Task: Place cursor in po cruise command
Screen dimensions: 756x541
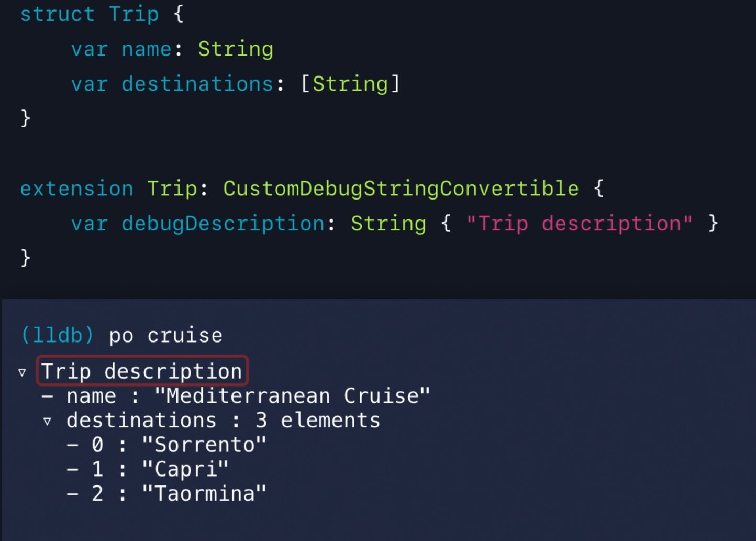Action: pyautogui.click(x=165, y=335)
